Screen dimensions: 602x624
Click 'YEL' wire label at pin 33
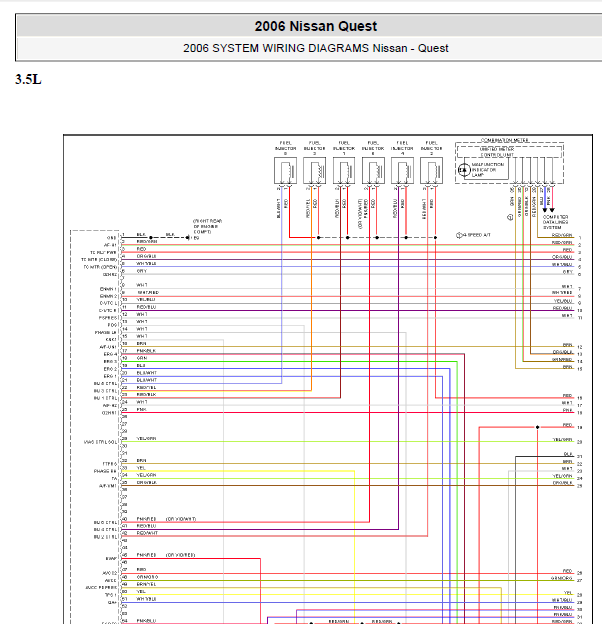[x=141, y=468]
